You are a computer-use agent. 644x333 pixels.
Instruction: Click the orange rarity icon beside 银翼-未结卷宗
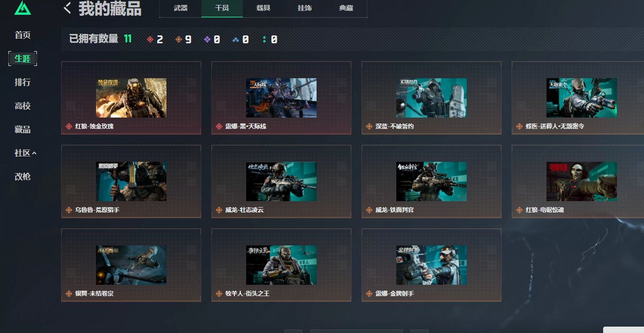coord(69,294)
